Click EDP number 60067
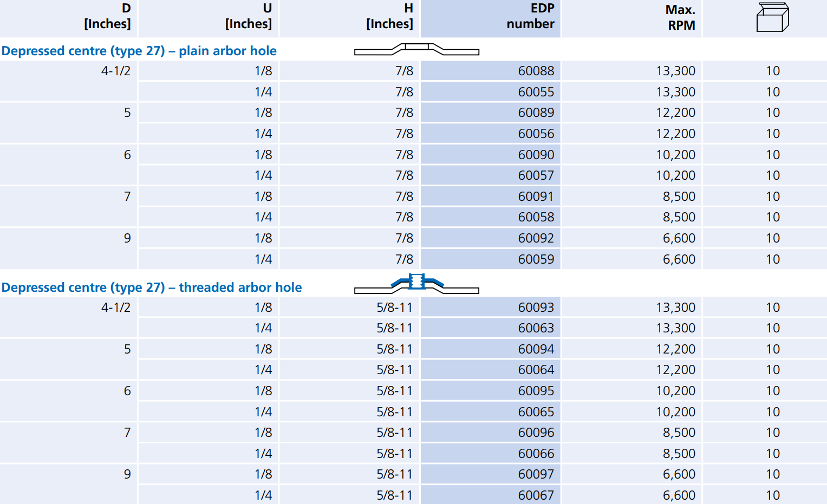Viewport: 827px width, 504px height. click(x=536, y=495)
